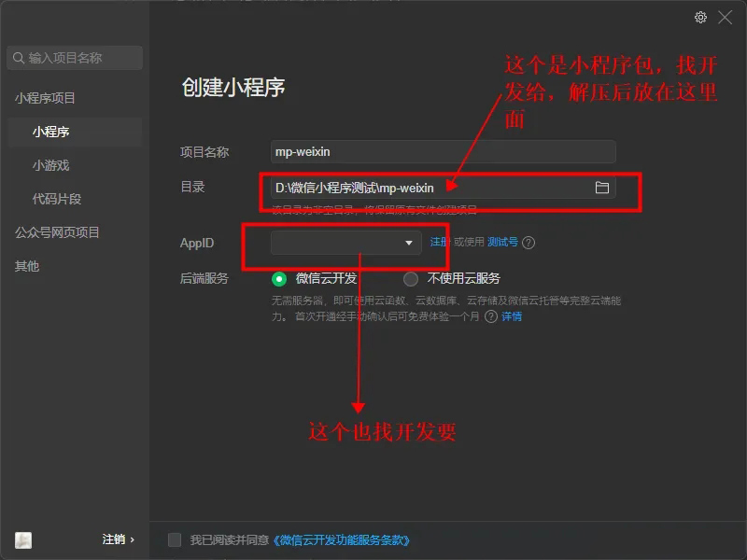Click the 注册 link beside AppID
The height and width of the screenshot is (560, 747).
[x=440, y=242]
